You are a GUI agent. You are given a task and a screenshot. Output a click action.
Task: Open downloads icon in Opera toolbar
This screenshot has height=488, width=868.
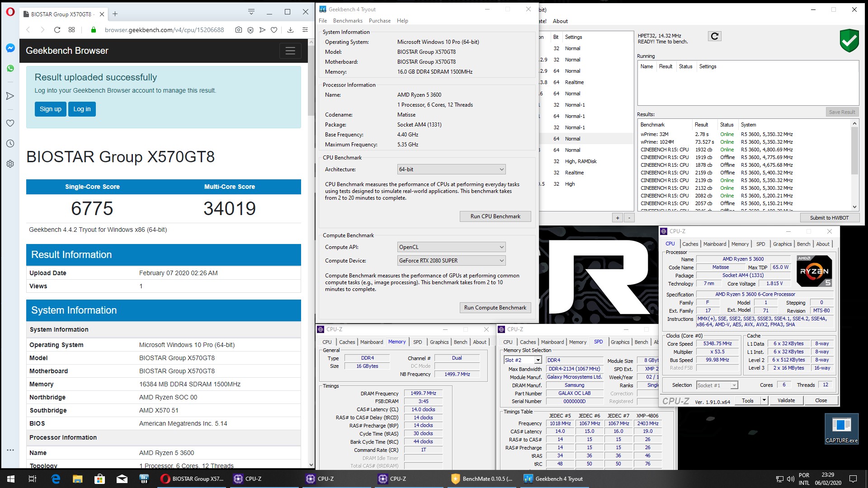click(x=290, y=30)
